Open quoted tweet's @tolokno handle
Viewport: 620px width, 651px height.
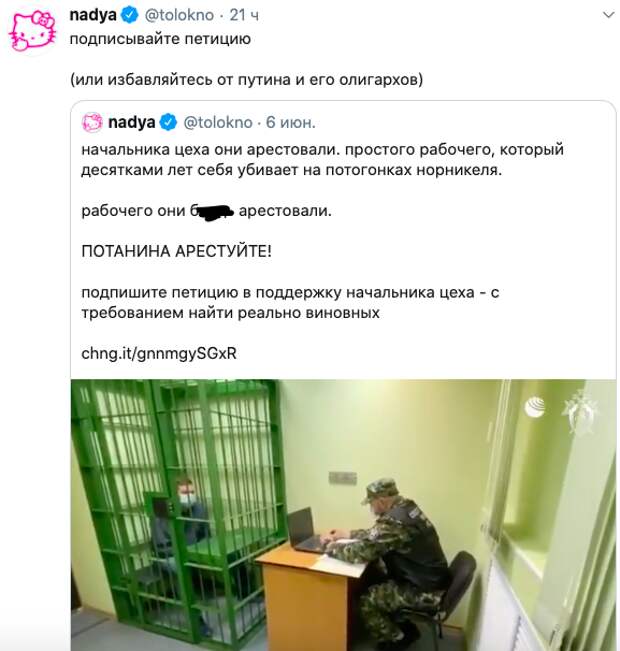pyautogui.click(x=218, y=122)
